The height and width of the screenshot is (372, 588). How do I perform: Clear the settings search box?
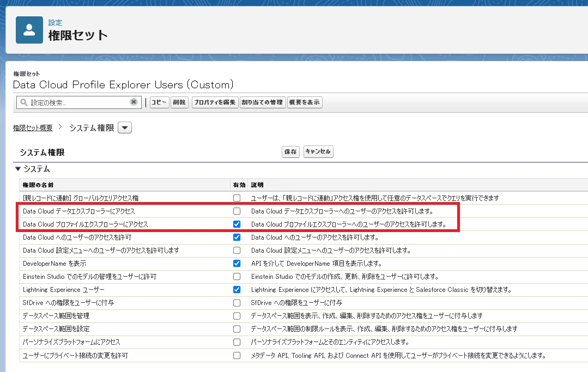pyautogui.click(x=134, y=102)
